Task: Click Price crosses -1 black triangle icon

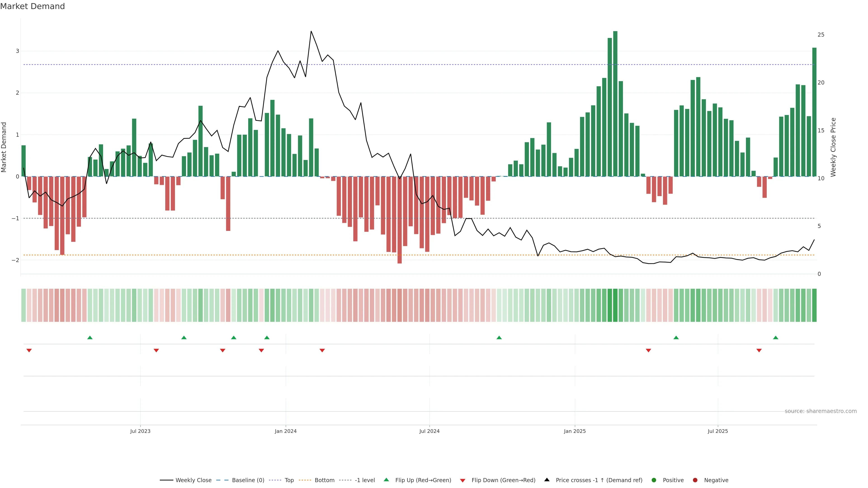Action: [547, 480]
